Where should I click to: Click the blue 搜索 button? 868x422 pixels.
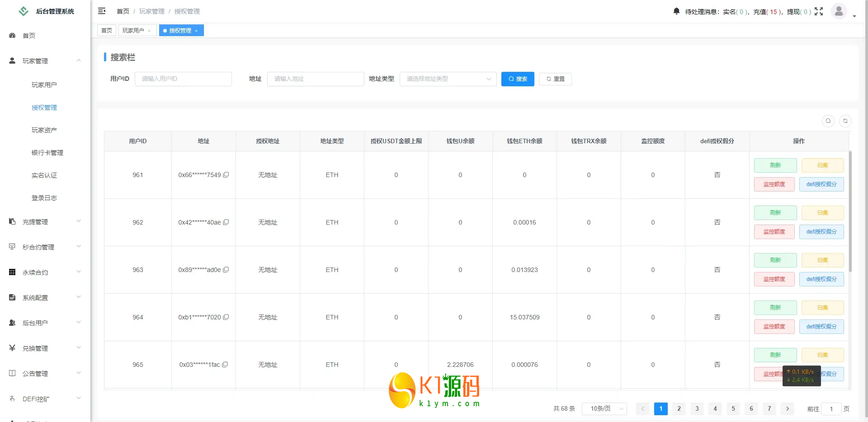[518, 79]
